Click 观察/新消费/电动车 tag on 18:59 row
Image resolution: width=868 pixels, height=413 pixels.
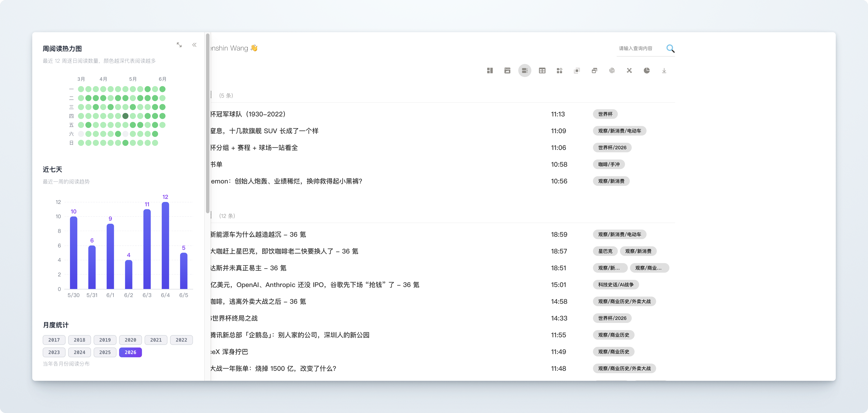tap(619, 235)
